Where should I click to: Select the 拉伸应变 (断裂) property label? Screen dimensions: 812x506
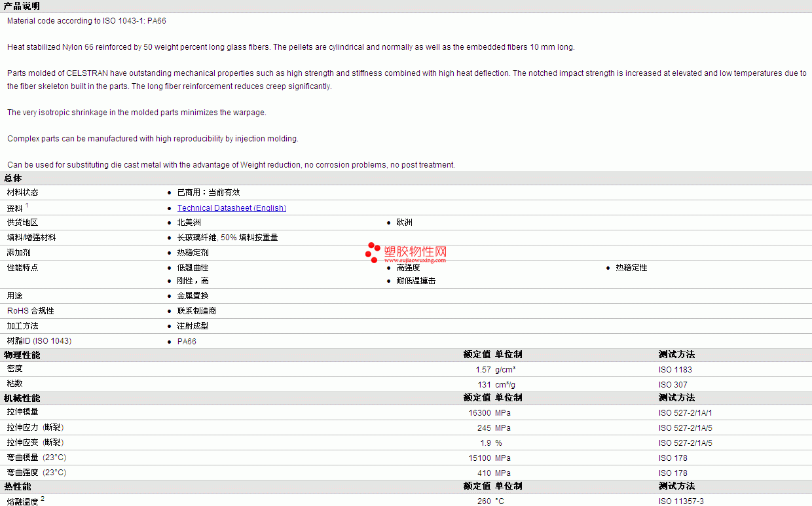pos(35,443)
